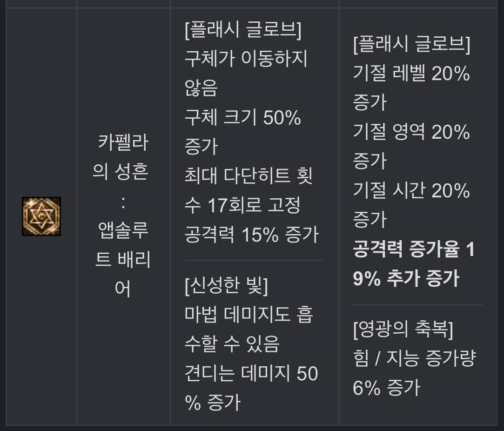Select the 카펠라의 성흔 talisman name
Image resolution: width=504 pixels, height=431 pixels.
121,156
